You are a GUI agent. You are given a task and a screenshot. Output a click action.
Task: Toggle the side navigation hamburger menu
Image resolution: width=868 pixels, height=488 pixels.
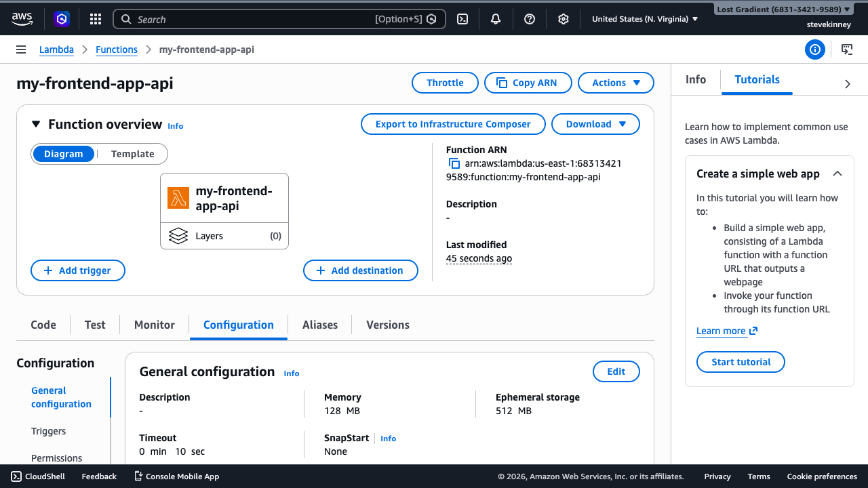[21, 49]
